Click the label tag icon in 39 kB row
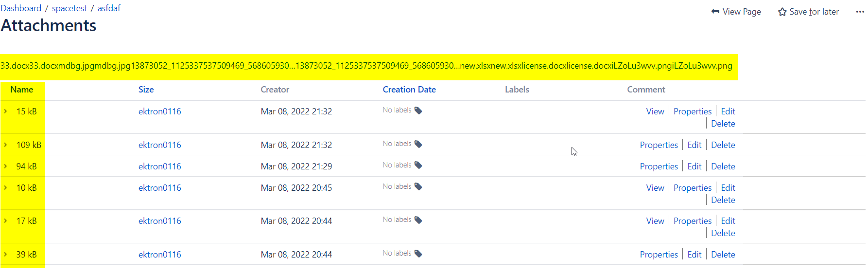868x276 pixels. point(418,254)
